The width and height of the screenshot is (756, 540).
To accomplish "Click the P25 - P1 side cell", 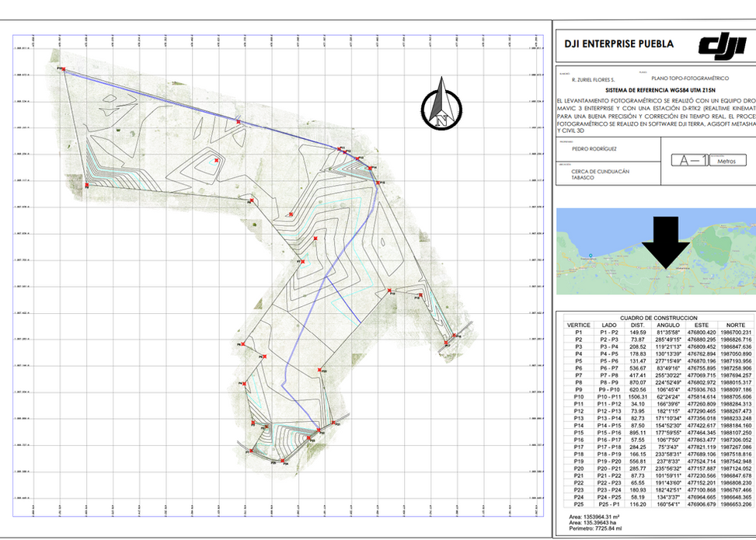I will [609, 503].
